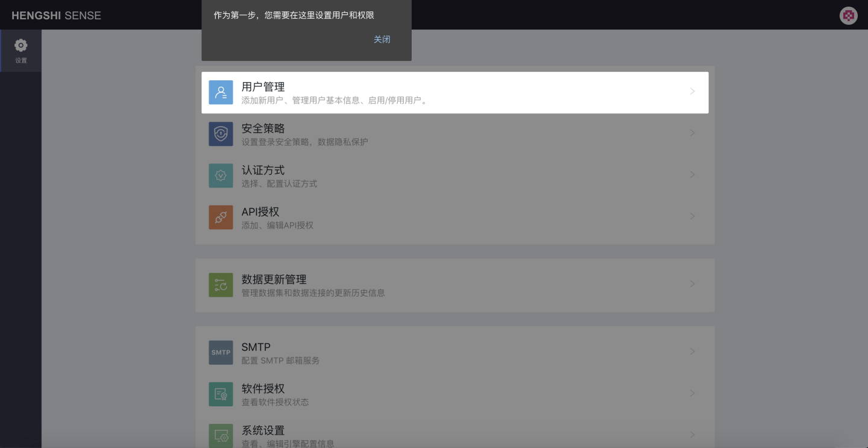The height and width of the screenshot is (448, 868).
Task: Click the SMTP mail service icon
Action: [x=221, y=353]
